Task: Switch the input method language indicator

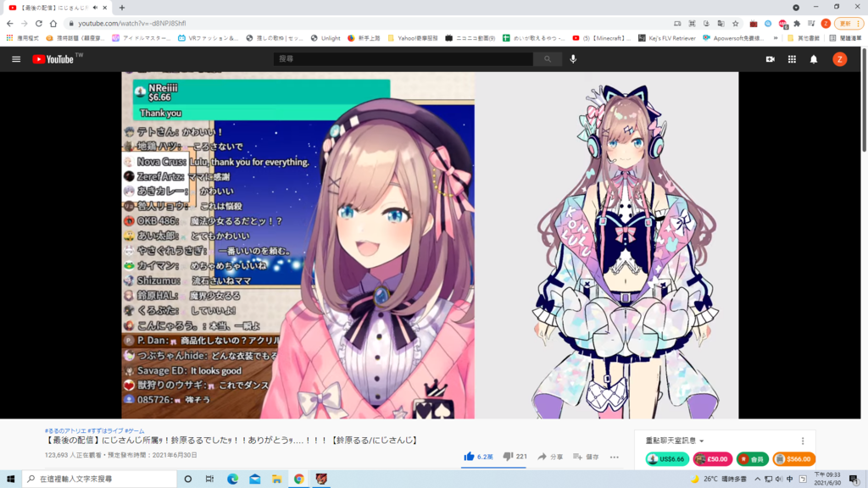Action: click(x=790, y=479)
